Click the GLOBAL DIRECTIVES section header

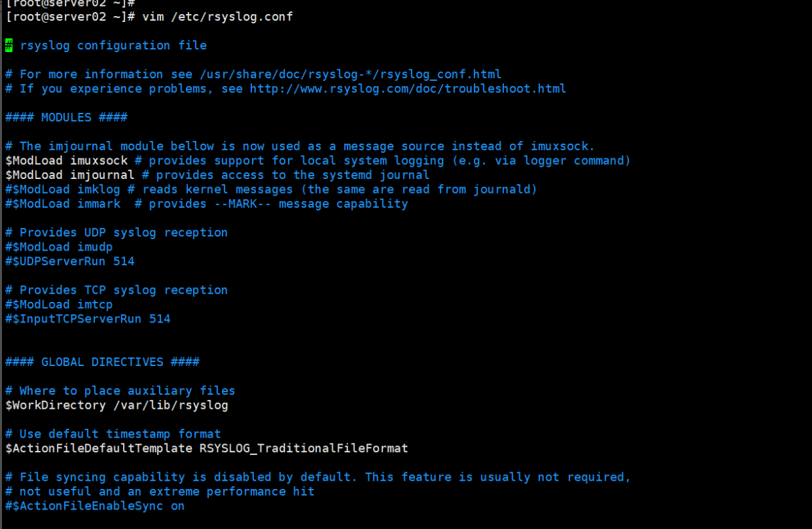[102, 362]
